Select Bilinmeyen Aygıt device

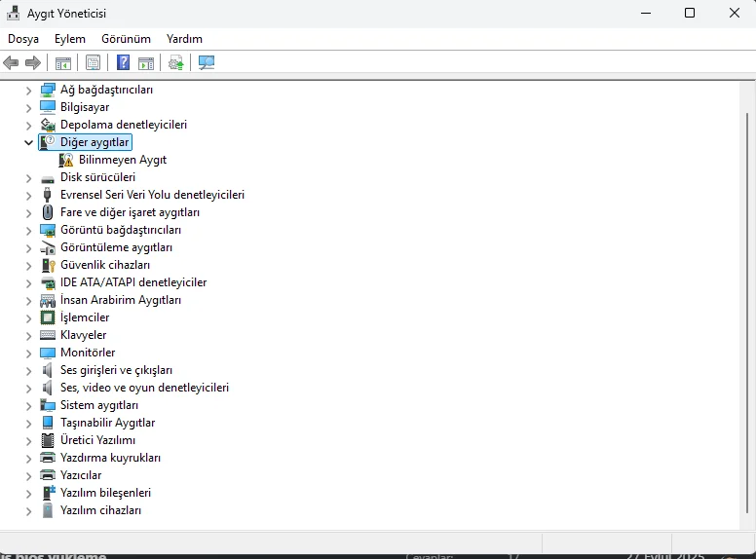click(x=123, y=160)
